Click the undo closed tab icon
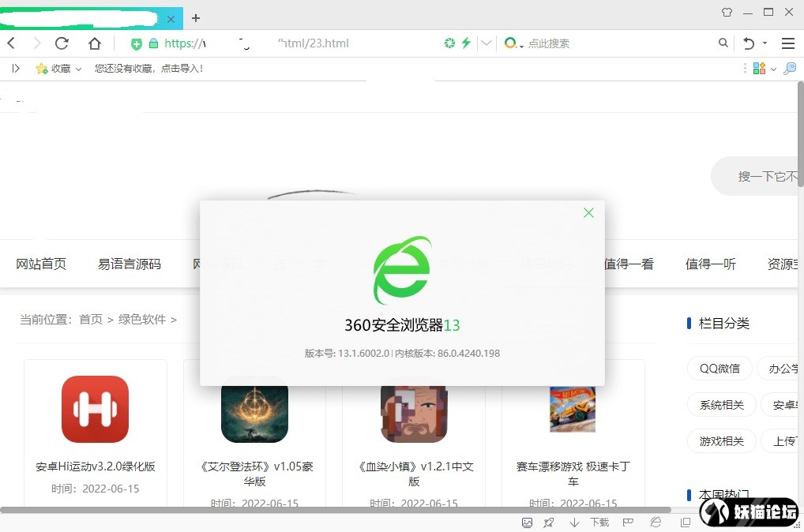This screenshot has height=532, width=804. click(749, 43)
